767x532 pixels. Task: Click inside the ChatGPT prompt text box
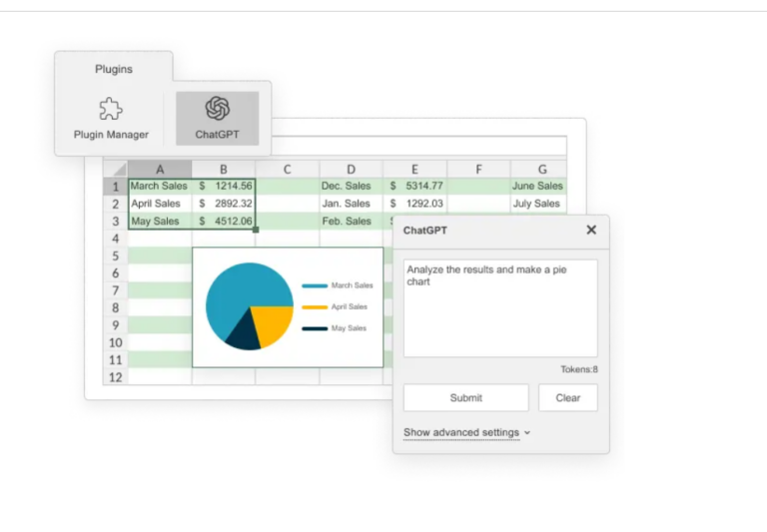tap(500, 307)
